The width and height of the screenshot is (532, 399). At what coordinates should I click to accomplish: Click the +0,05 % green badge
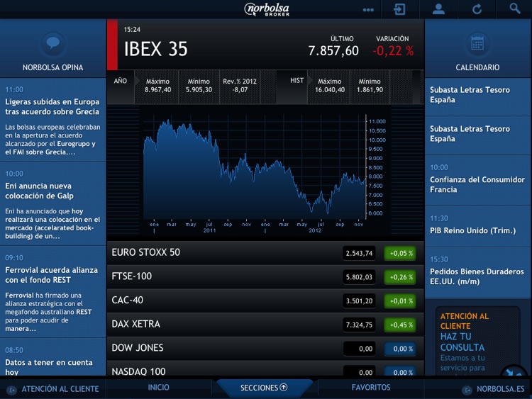[400, 253]
